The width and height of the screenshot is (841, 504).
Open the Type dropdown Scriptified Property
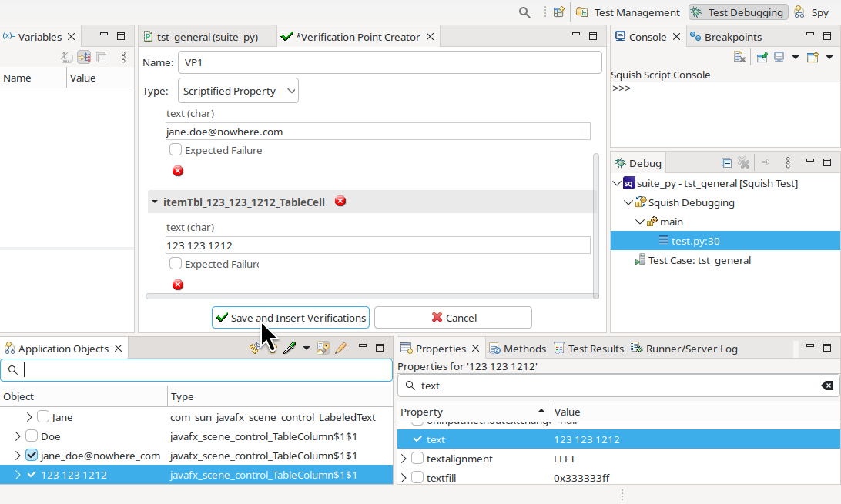238,91
